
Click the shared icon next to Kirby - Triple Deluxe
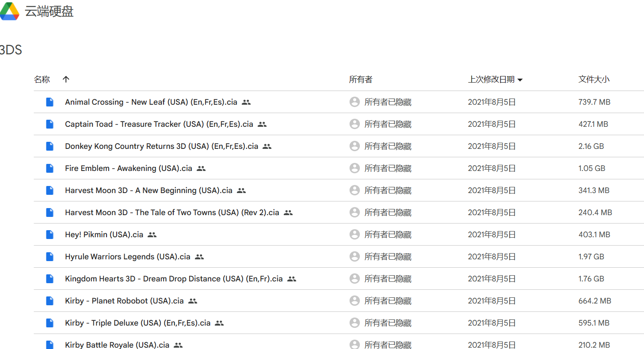click(x=219, y=323)
